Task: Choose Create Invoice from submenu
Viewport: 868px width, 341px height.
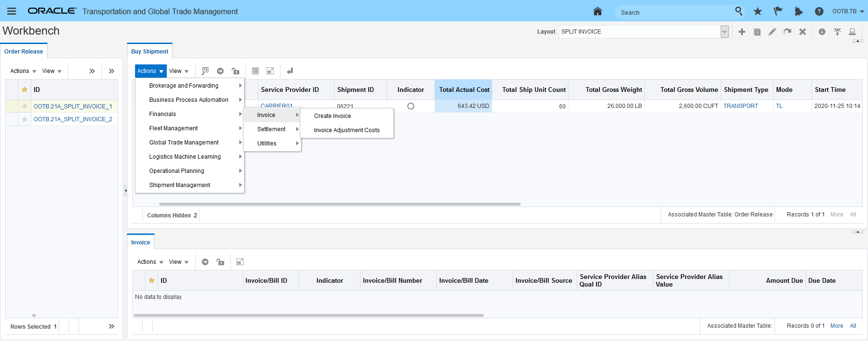Action: click(347, 116)
